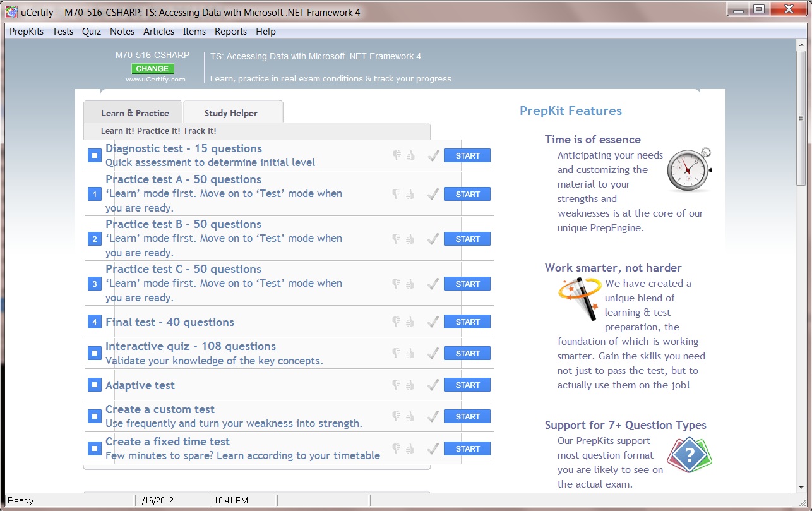Start the Adaptive test
The width and height of the screenshot is (812, 511).
pyautogui.click(x=467, y=385)
